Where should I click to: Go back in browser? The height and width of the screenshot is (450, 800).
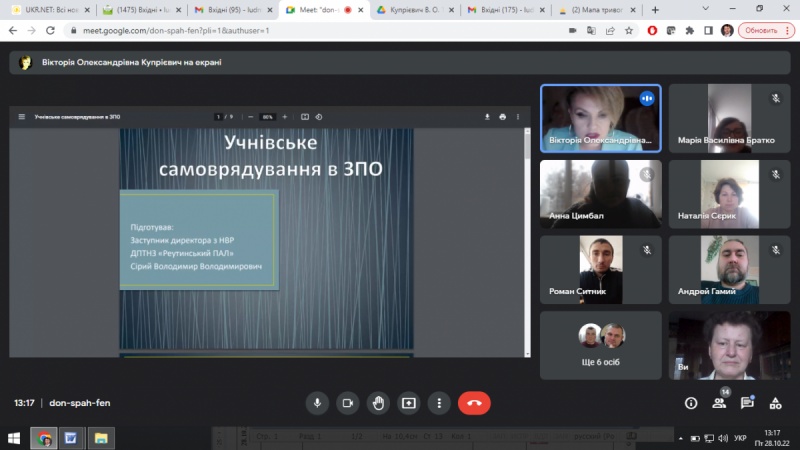pos(13,31)
